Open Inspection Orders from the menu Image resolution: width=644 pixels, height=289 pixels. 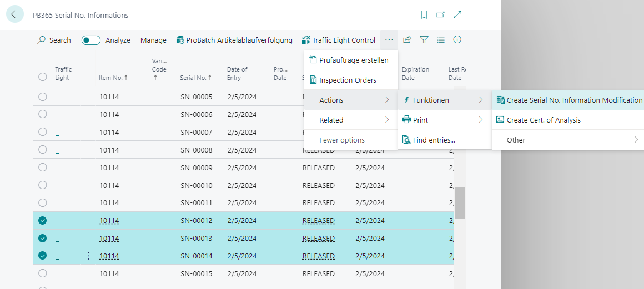tap(351, 80)
